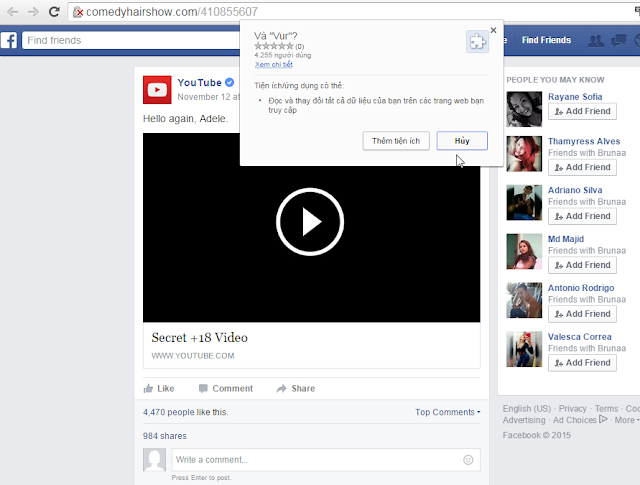Click the 'PEOPLE YOU MAY KNOW' heading
This screenshot has width=640, height=485.
(555, 80)
